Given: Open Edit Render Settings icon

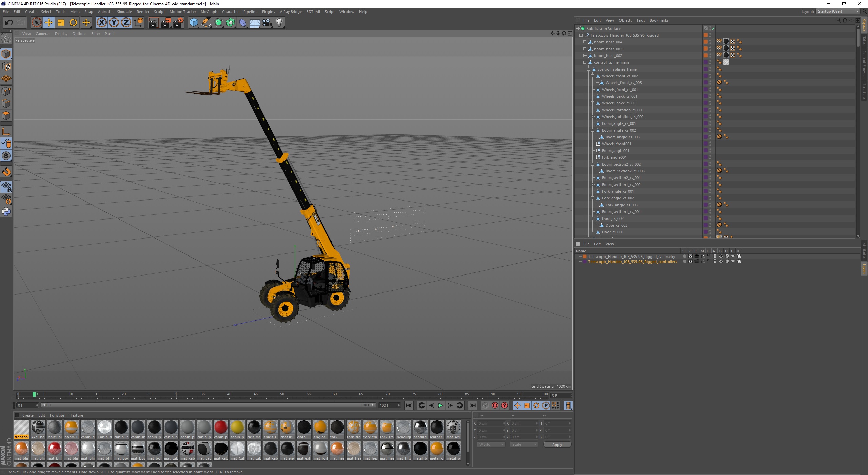Looking at the screenshot, I should 178,23.
